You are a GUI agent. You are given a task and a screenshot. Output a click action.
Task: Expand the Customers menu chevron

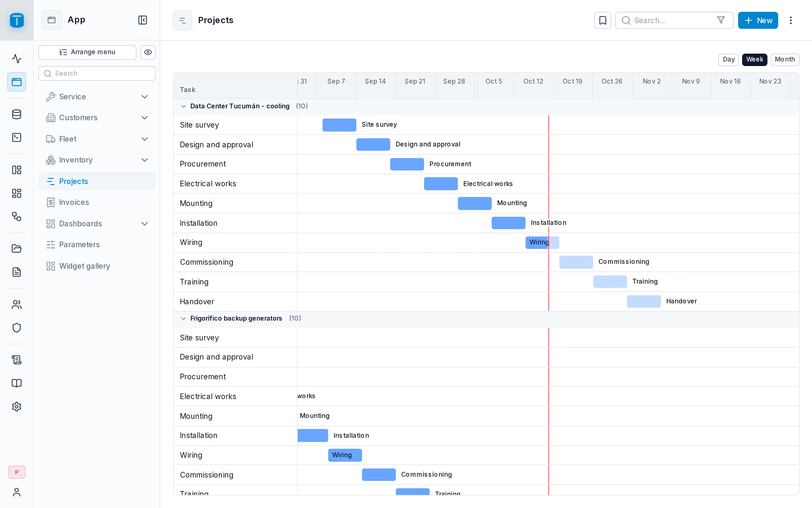click(145, 118)
